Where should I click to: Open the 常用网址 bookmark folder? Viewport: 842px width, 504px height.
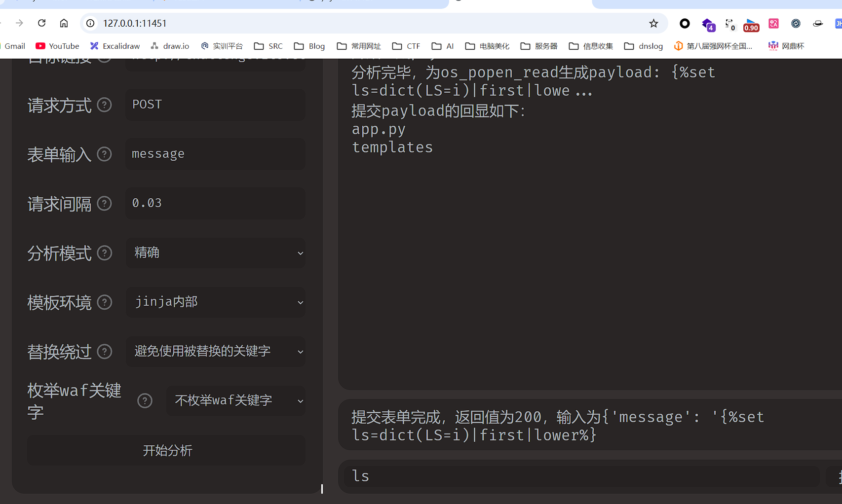pos(359,46)
